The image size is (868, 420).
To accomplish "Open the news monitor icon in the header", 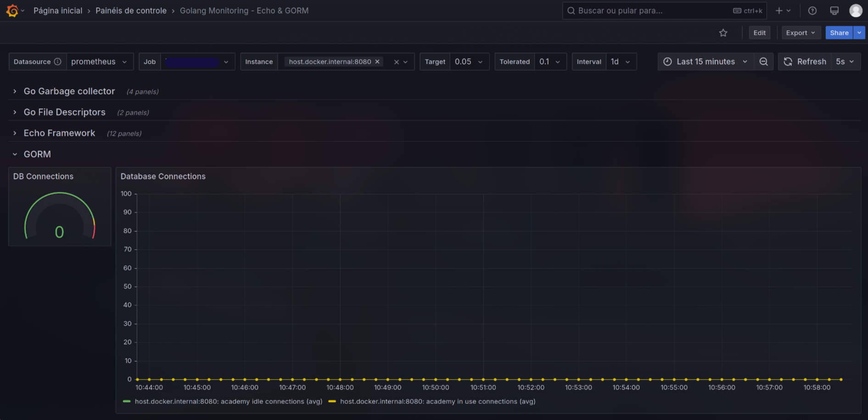I will point(834,11).
